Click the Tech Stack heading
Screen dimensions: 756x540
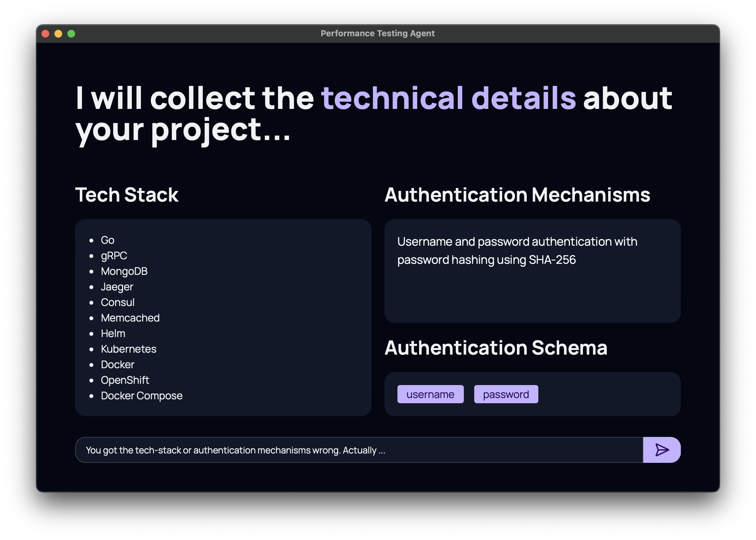click(x=127, y=195)
